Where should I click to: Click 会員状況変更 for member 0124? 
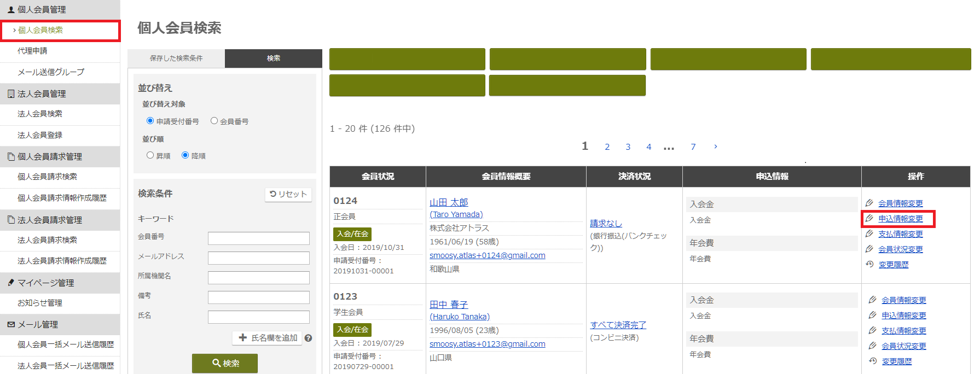click(x=901, y=249)
